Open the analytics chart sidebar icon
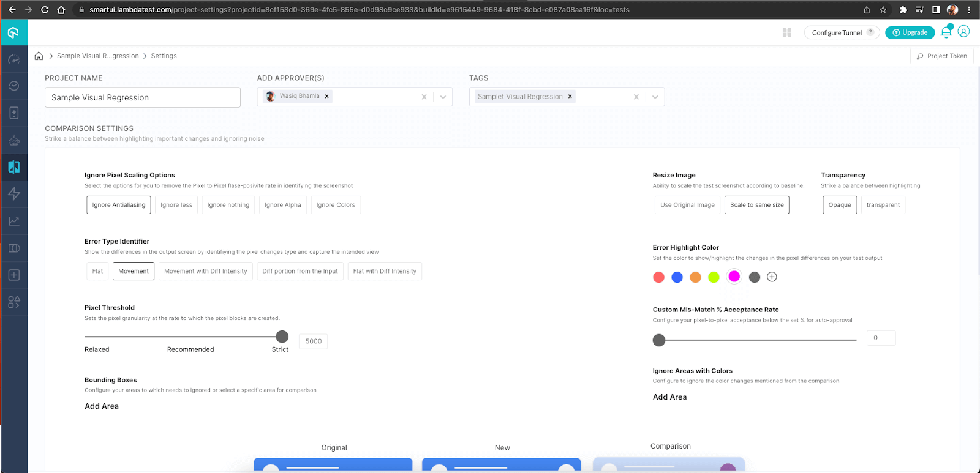This screenshot has width=980, height=473. coord(14,221)
